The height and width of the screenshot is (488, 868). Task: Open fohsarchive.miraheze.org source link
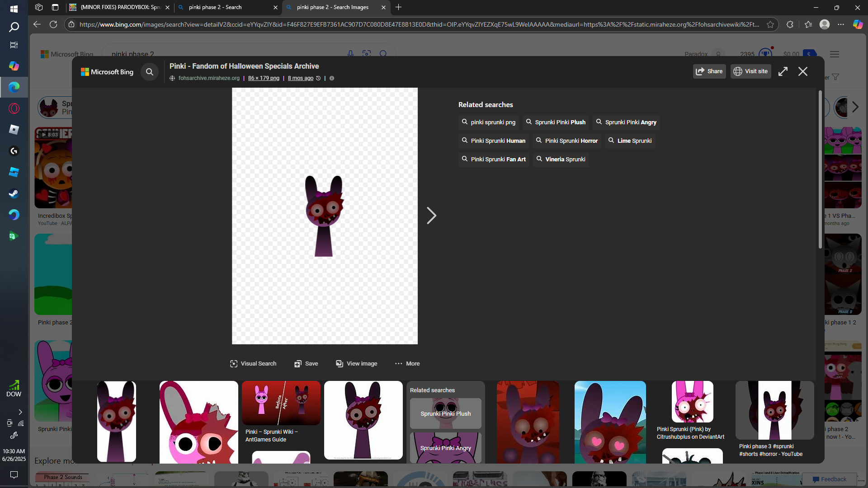click(x=209, y=78)
